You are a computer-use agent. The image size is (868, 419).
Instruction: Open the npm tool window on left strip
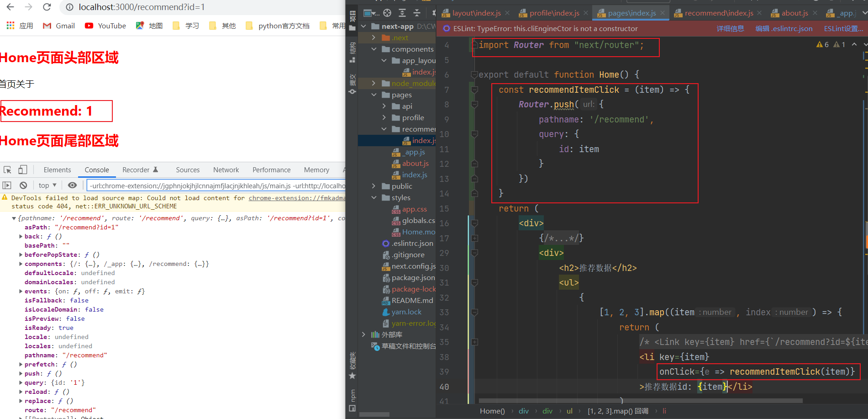352,400
